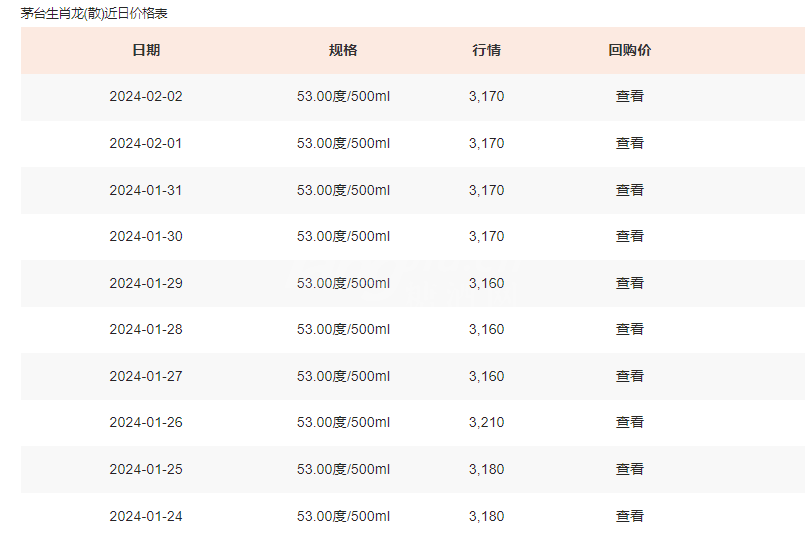Click price 3,170 in 2024-01-31 row
The height and width of the screenshot is (554, 805).
coord(486,190)
